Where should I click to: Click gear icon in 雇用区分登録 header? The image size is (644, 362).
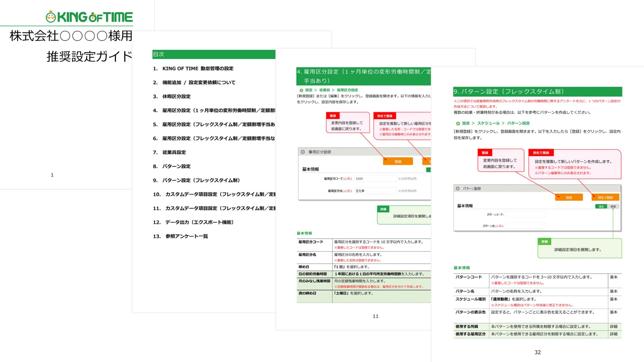[303, 152]
